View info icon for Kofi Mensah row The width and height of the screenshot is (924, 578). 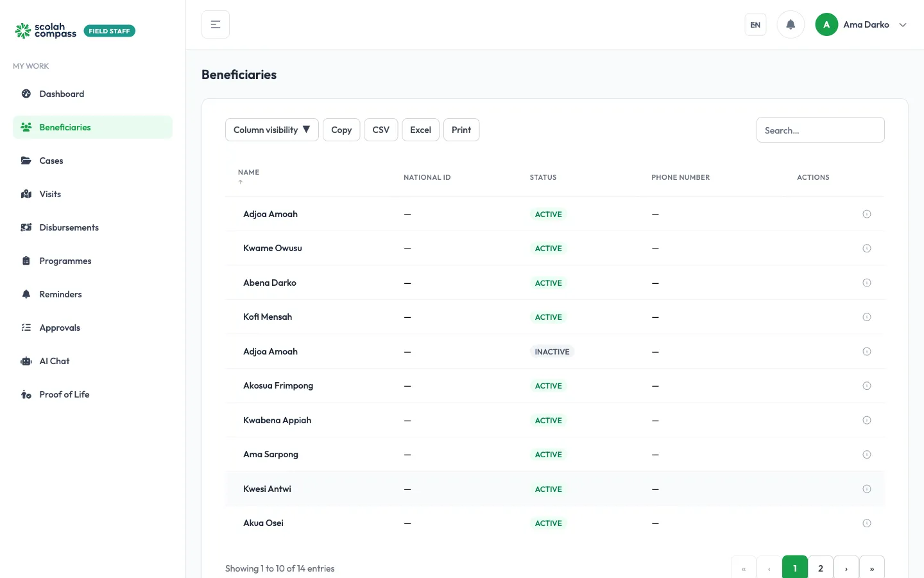[x=867, y=317]
